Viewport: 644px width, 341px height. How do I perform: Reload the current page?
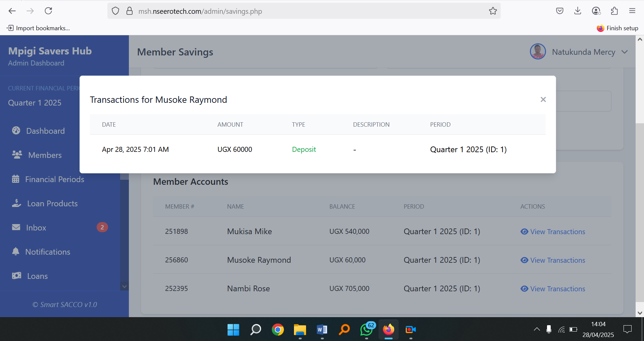click(x=48, y=11)
